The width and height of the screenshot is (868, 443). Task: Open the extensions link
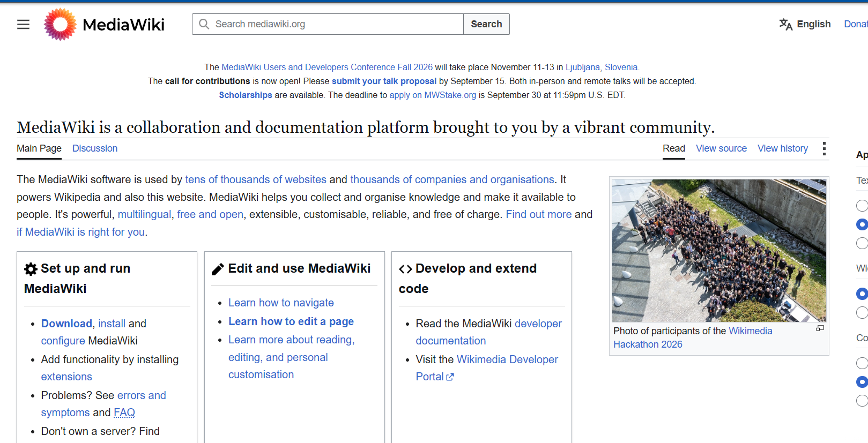(x=66, y=377)
